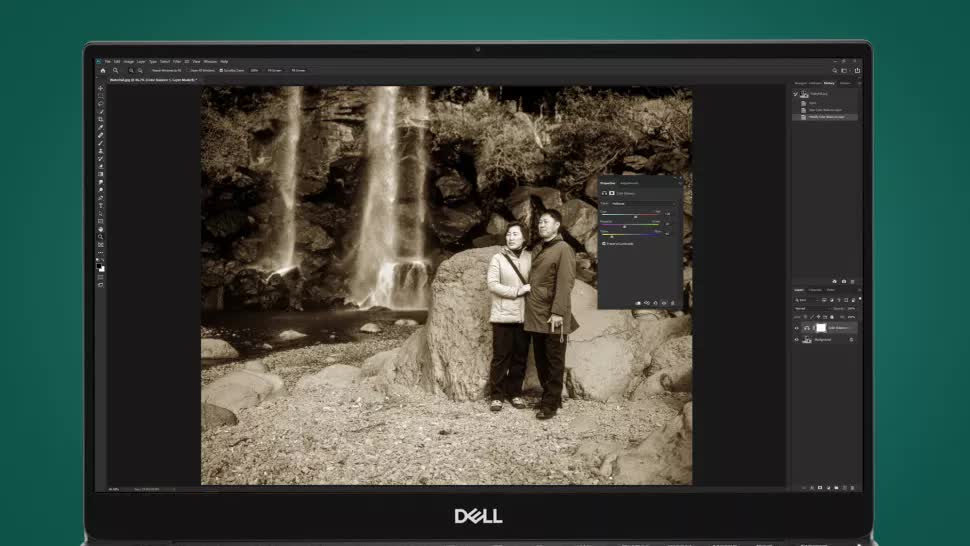Image resolution: width=970 pixels, height=546 pixels.
Task: Select the Zoom tool in the toolbox
Action: point(101,237)
